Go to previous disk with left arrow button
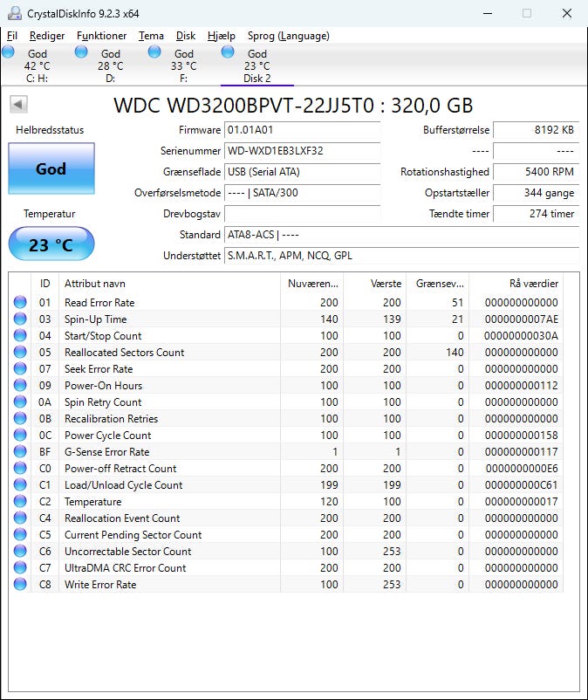Screen dimensions: 588x700 [x=18, y=105]
